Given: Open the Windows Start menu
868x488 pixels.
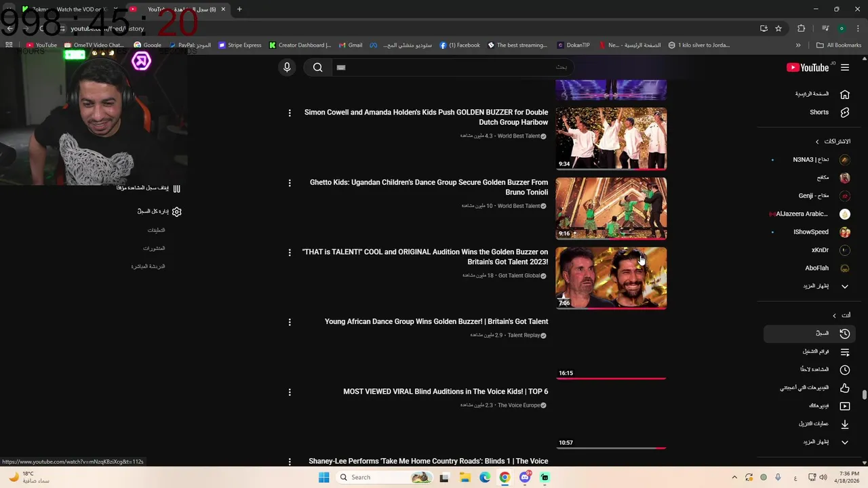Looking at the screenshot, I should coord(323,477).
